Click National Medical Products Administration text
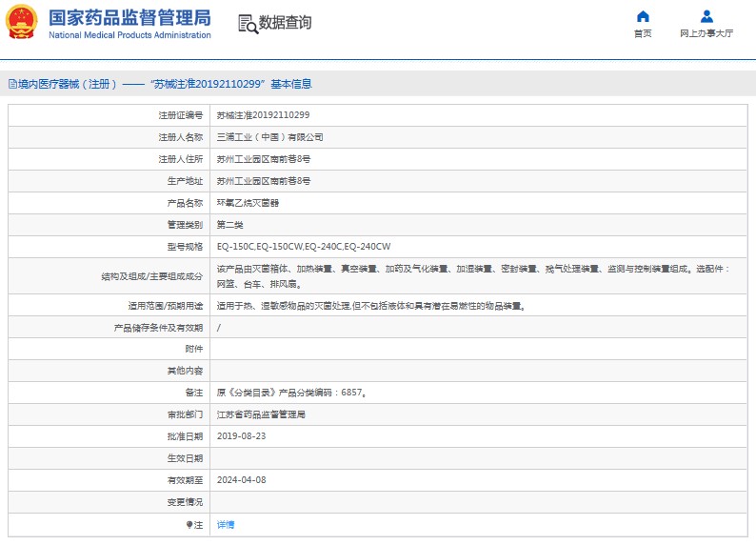 click(x=129, y=35)
